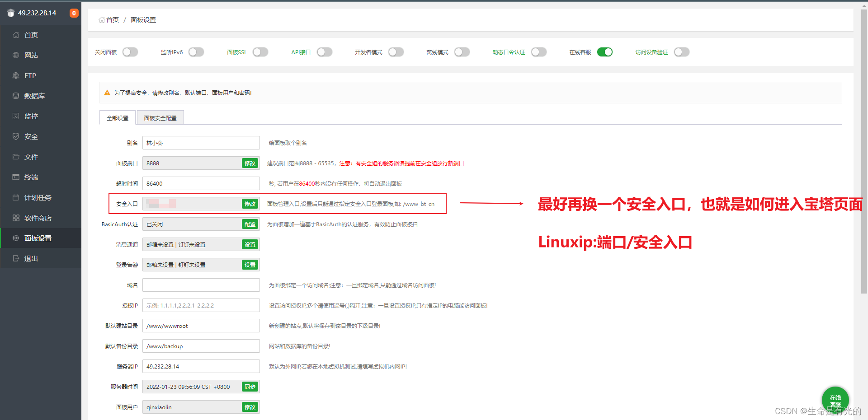The width and height of the screenshot is (868, 420).
Task: Click 修改 button next to 面板用户
Action: point(250,407)
